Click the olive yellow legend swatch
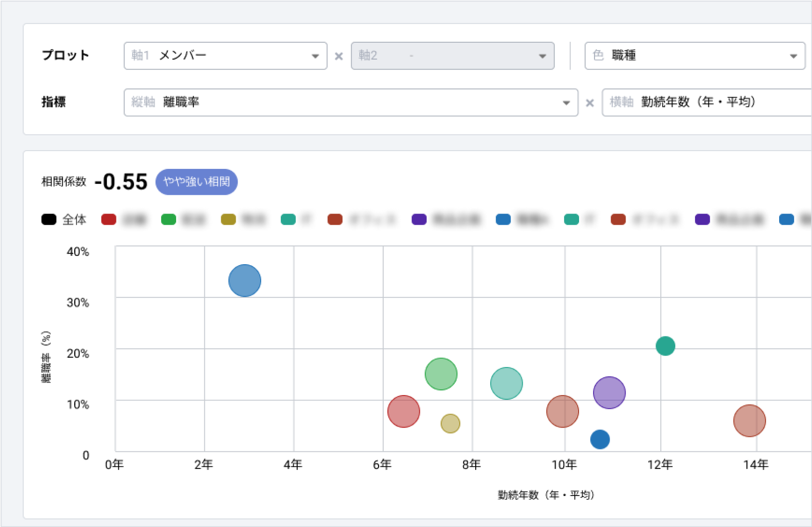The width and height of the screenshot is (812, 527). (x=228, y=220)
